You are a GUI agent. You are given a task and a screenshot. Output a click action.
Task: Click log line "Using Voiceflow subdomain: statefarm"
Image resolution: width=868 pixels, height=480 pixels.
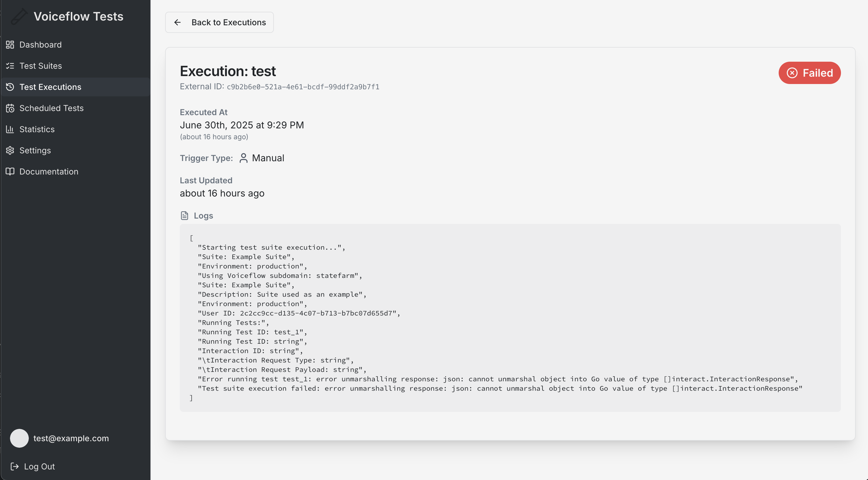coord(280,276)
